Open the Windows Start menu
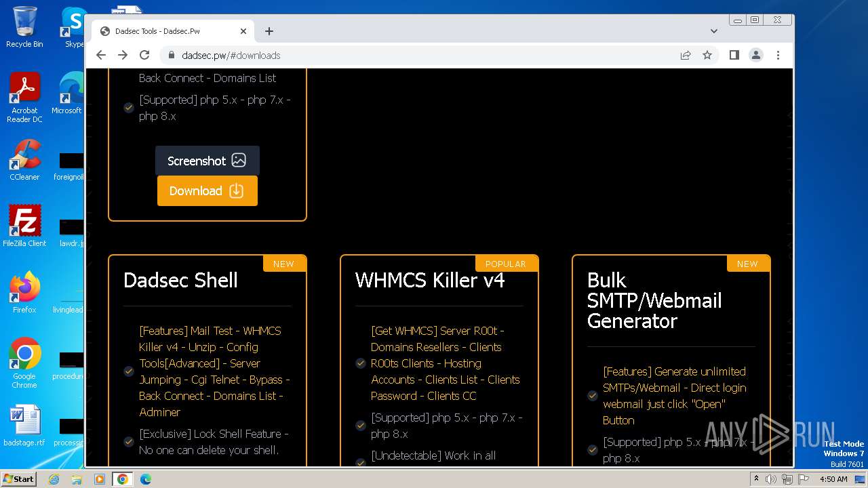This screenshot has height=488, width=868. point(18,479)
